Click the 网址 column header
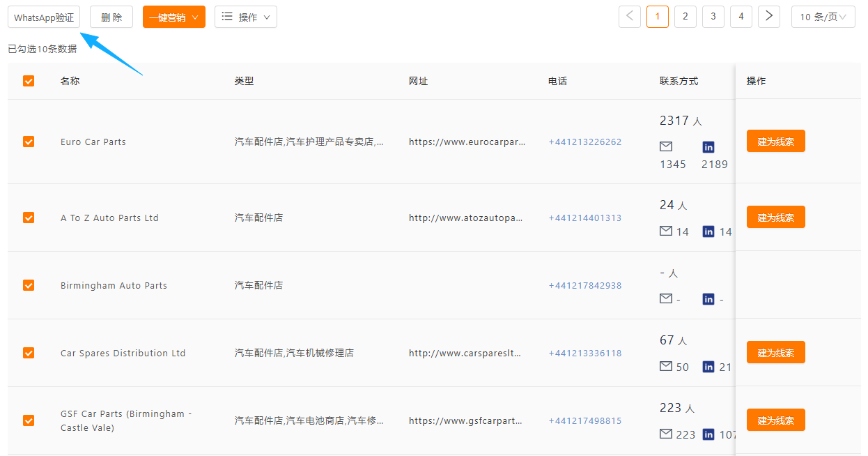The image size is (868, 456). pos(419,81)
